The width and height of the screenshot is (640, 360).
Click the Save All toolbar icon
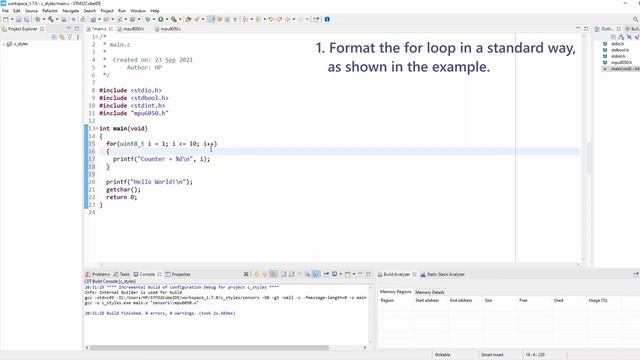(x=27, y=19)
